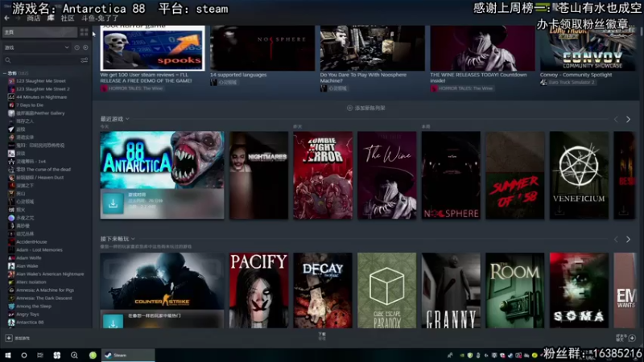Open The Wine game cover

pyautogui.click(x=387, y=175)
